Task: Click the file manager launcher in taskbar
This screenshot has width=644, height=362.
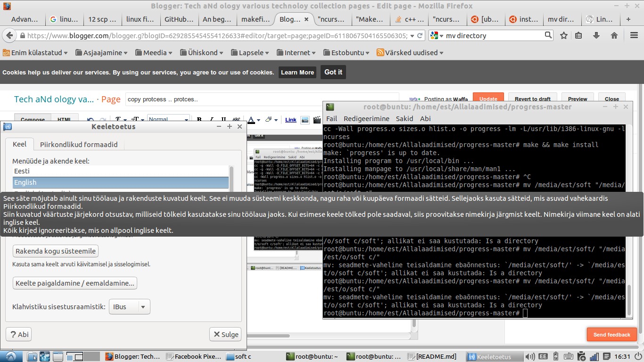Action: point(32,356)
